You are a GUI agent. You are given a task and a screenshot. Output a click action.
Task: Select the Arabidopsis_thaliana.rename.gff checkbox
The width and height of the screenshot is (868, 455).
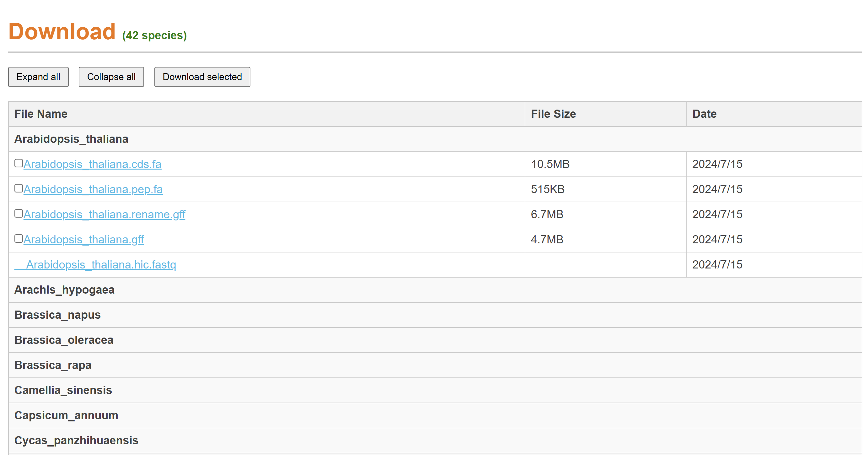(19, 214)
